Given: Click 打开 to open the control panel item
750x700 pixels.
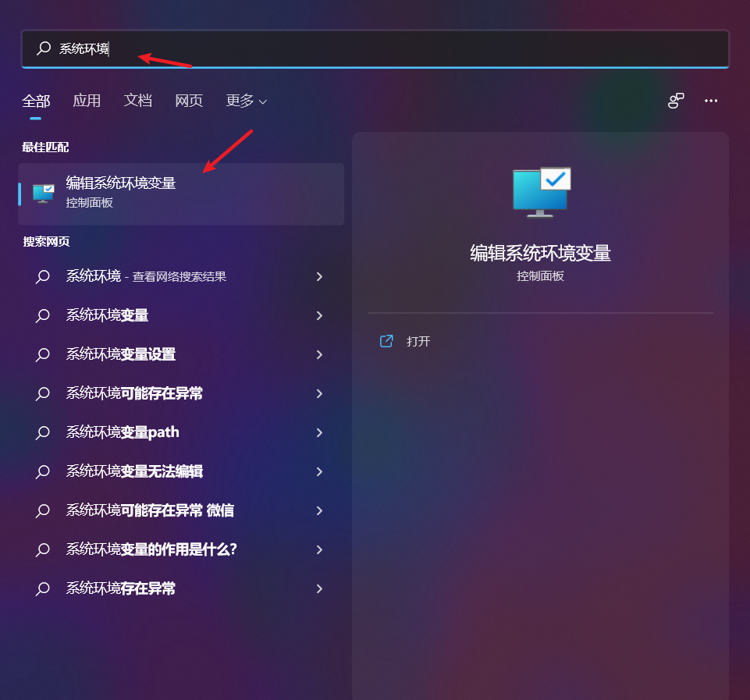Looking at the screenshot, I should [x=418, y=341].
